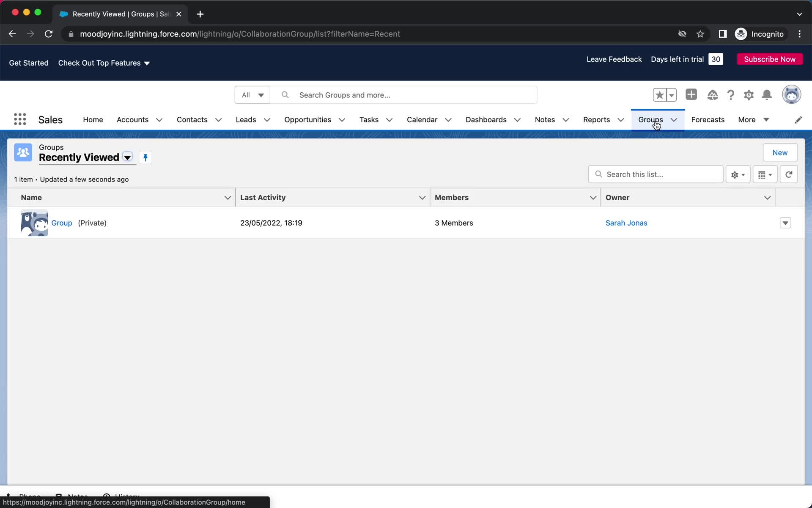Expand the Group row action dropdown
812x508 pixels.
[x=785, y=222]
